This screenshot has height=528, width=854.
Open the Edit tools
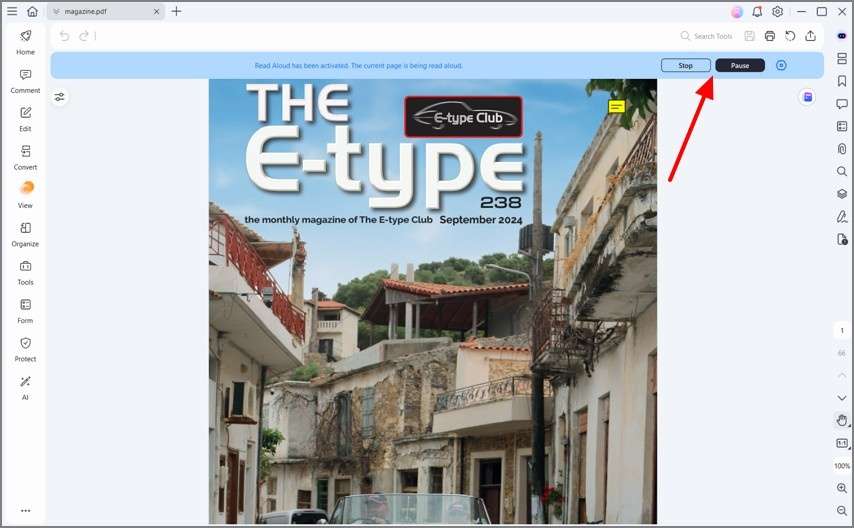25,119
